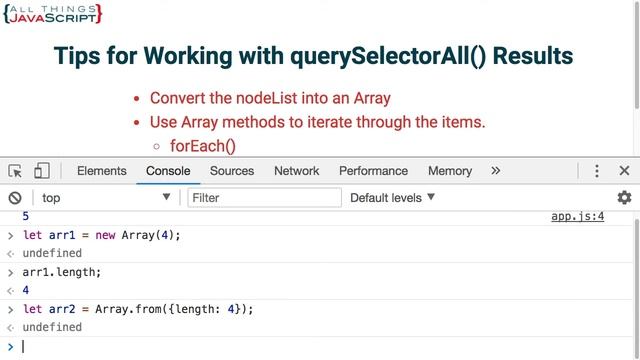Click the forEach() sub-bullet
This screenshot has height=360, width=640.
click(203, 146)
